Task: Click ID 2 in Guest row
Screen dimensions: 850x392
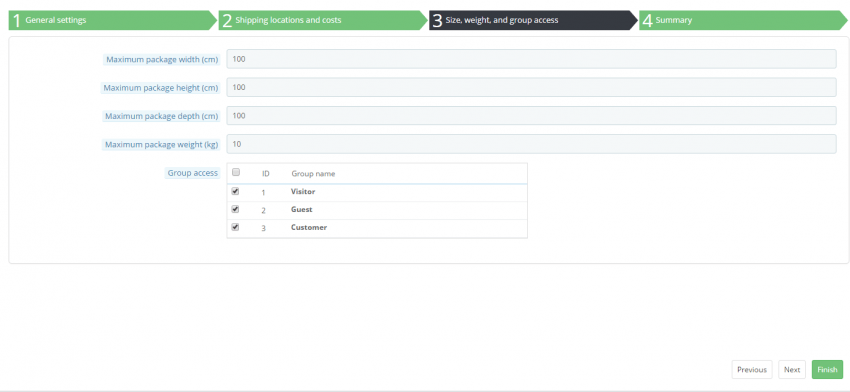Action: click(x=264, y=210)
